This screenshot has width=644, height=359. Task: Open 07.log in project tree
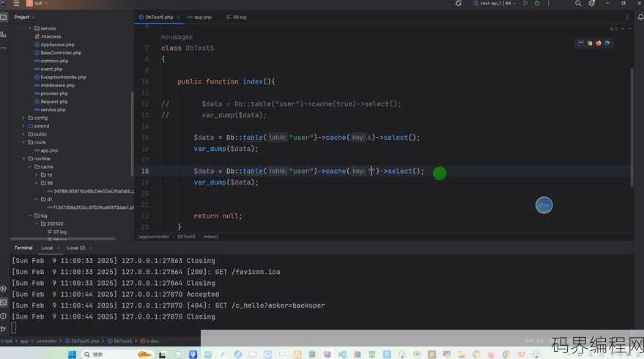(59, 232)
